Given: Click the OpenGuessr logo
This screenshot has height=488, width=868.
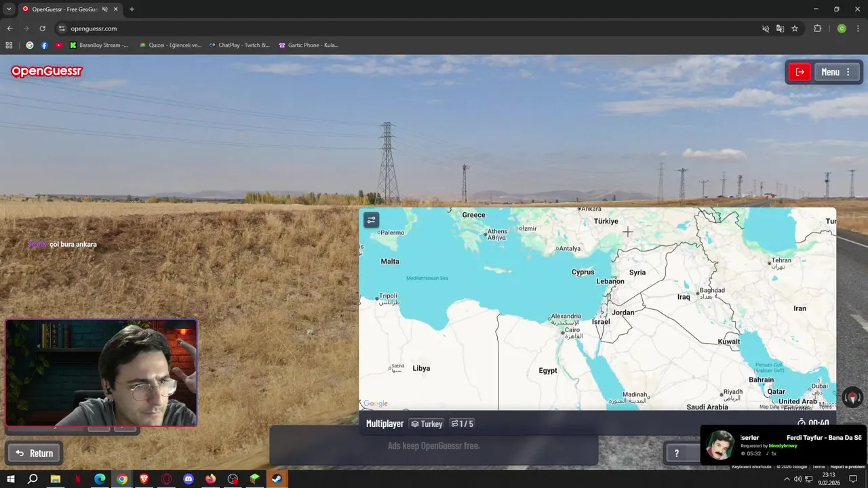Looking at the screenshot, I should tap(47, 71).
